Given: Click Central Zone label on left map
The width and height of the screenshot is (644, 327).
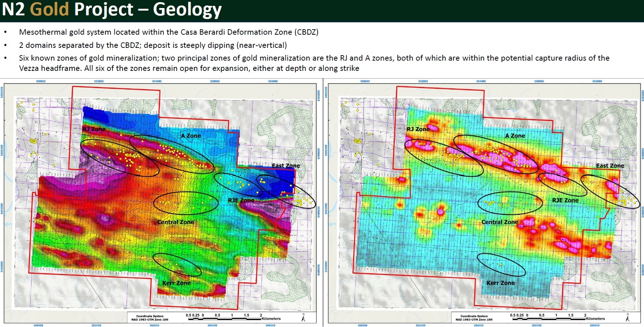Looking at the screenshot, I should 176,222.
